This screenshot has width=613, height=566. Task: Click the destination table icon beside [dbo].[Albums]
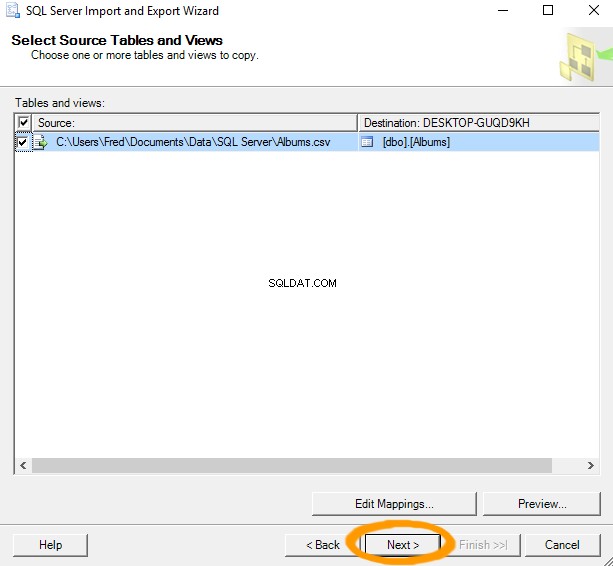367,142
